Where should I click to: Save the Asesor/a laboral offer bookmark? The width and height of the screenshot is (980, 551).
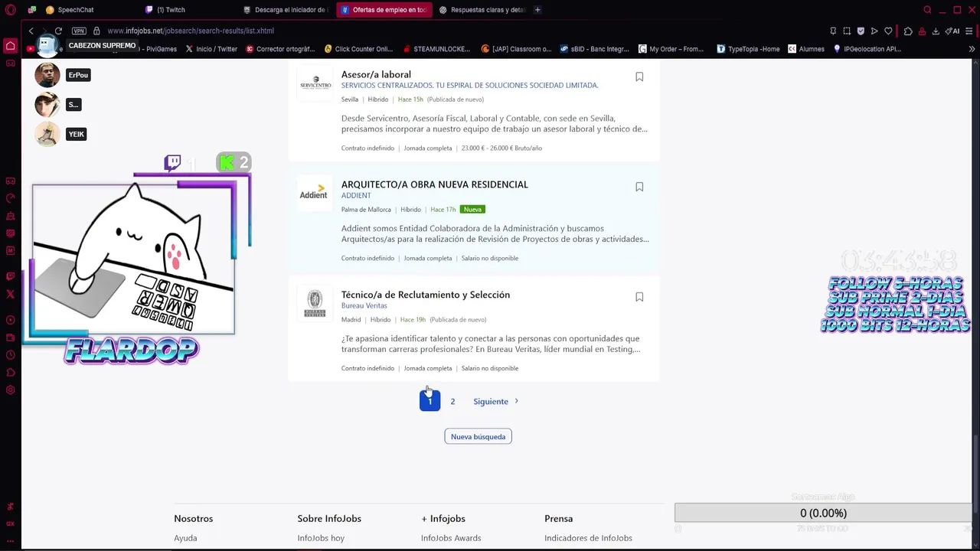[639, 77]
